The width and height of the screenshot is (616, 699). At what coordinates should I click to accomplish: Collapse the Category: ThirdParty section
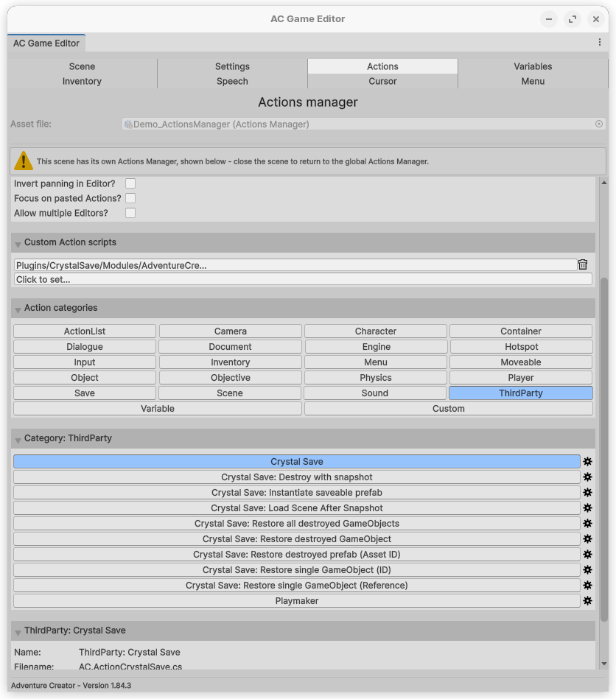18,439
